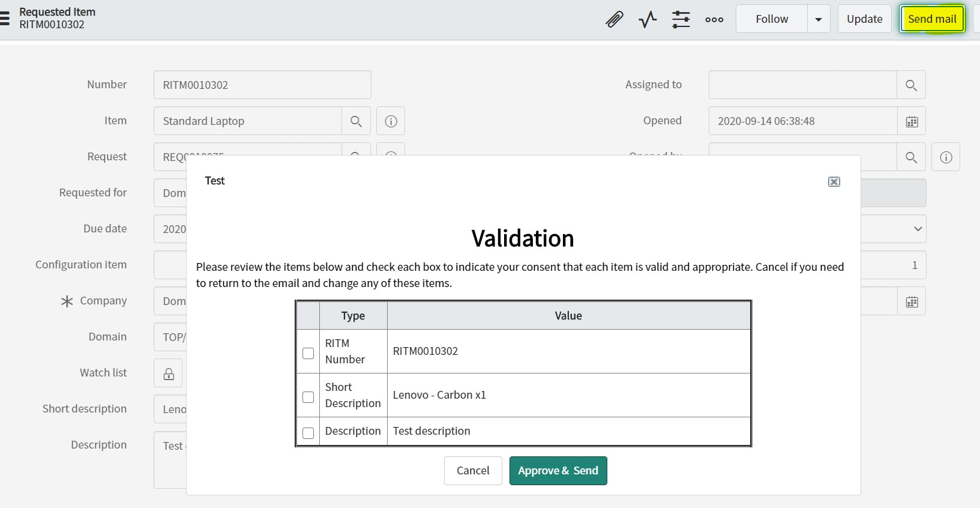Click the Opened by input field
The image size is (980, 508).
803,157
